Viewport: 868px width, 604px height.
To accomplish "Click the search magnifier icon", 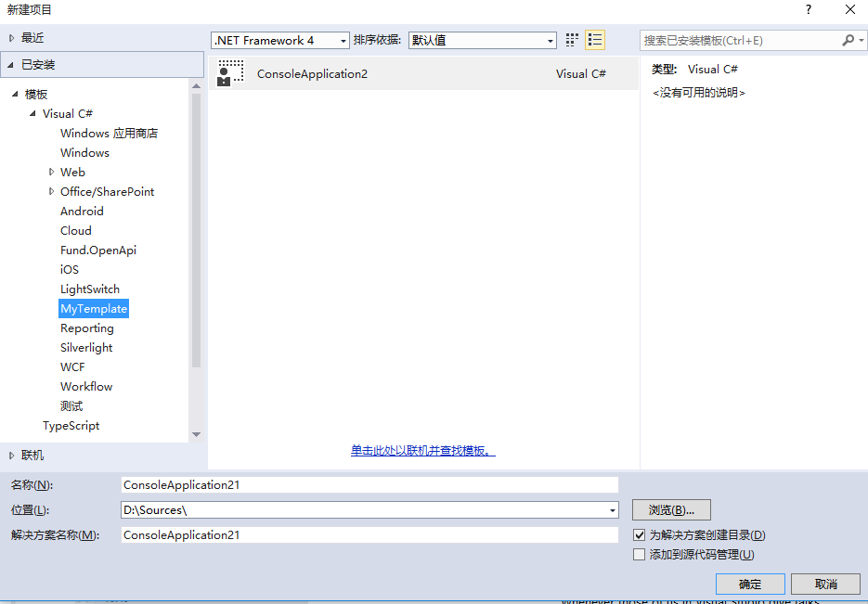I will coord(849,41).
